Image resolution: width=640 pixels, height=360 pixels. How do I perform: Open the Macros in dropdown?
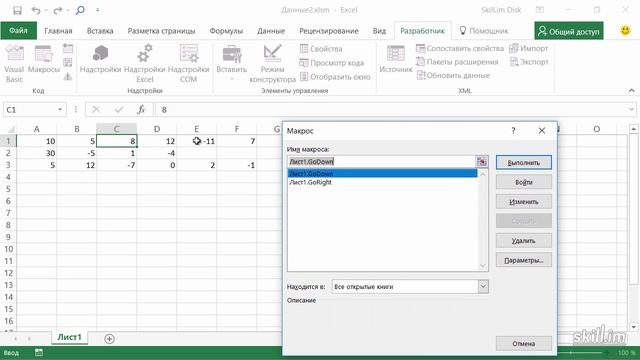(x=483, y=287)
